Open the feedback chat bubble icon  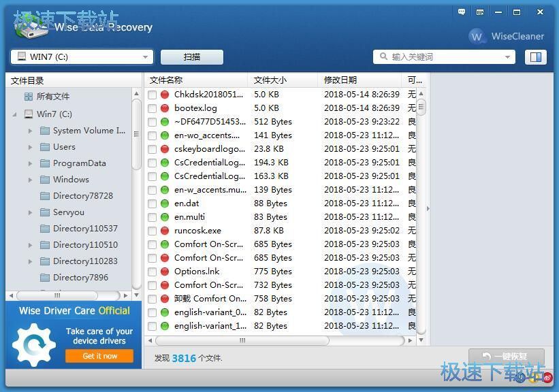(462, 12)
